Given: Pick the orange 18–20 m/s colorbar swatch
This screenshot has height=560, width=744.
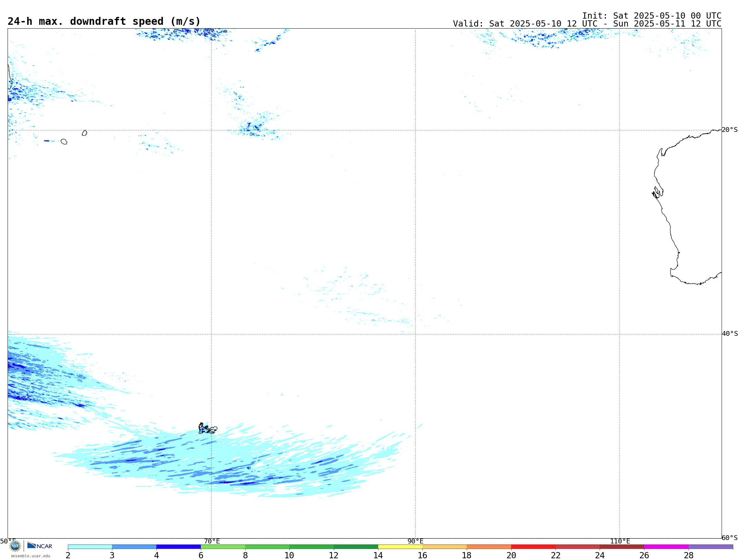Looking at the screenshot, I should (x=489, y=547).
